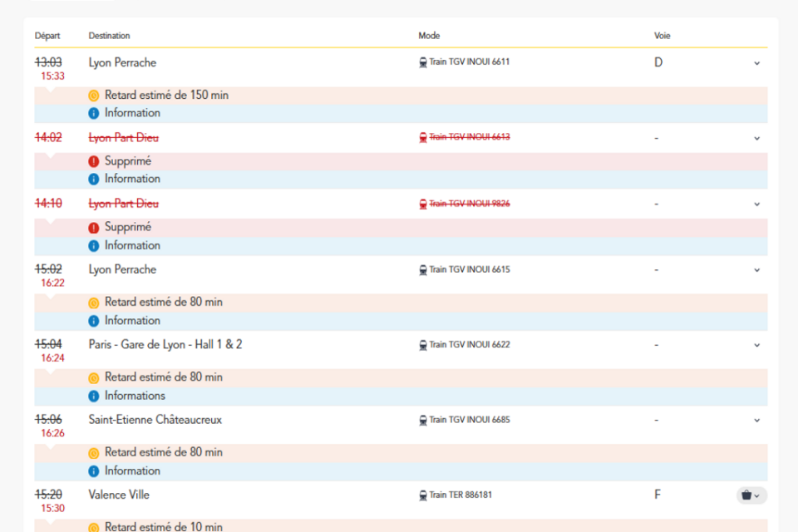Image resolution: width=798 pixels, height=532 pixels.
Task: Expand the 13:03 Lyon Perrache departure details
Action: tap(756, 62)
